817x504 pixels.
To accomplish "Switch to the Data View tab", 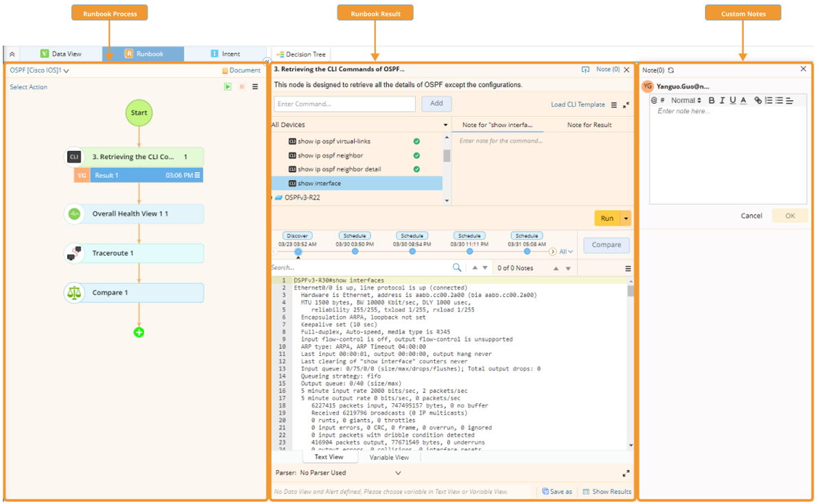I will [x=61, y=54].
